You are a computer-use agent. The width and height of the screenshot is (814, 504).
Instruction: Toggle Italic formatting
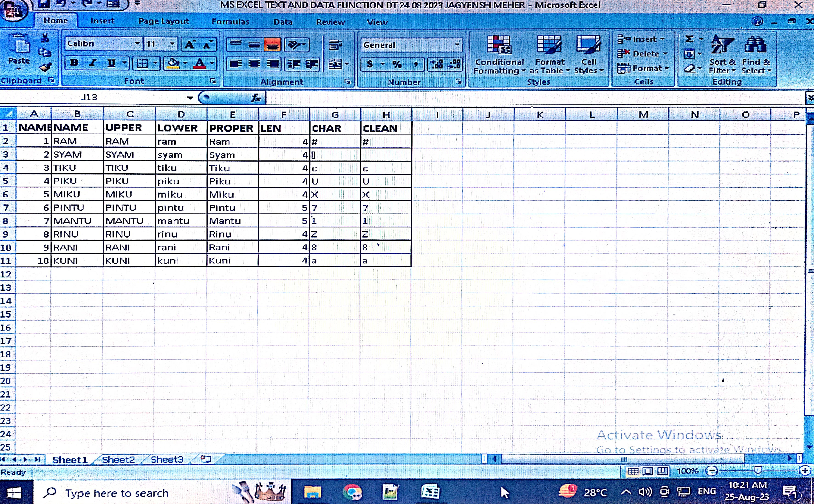point(93,63)
